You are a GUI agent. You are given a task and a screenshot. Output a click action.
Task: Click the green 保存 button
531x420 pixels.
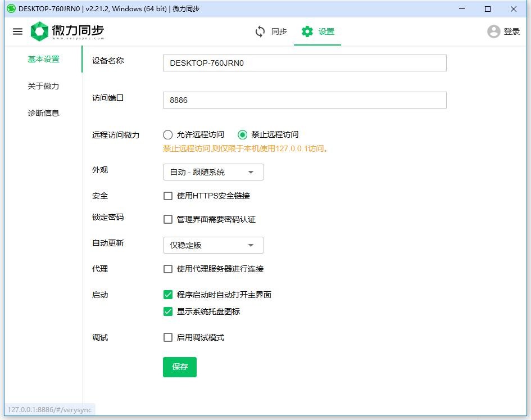[x=179, y=367]
